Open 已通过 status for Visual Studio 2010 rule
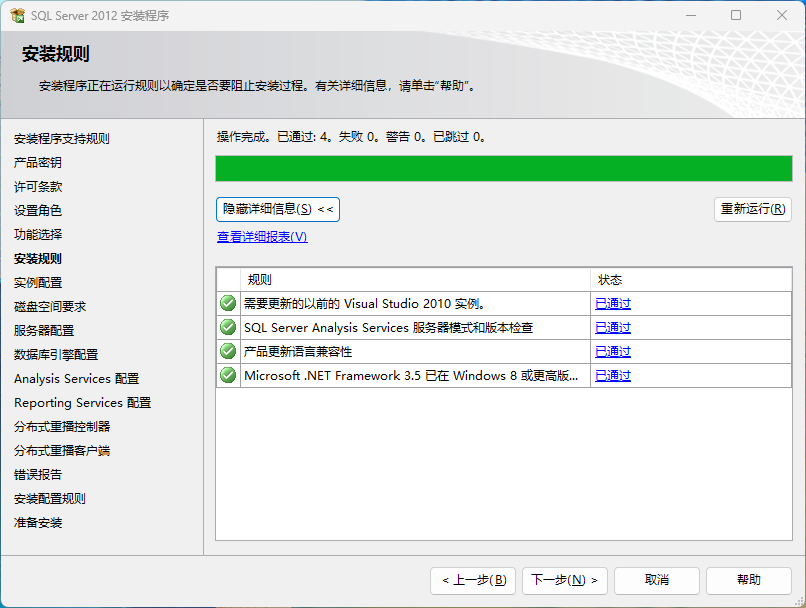This screenshot has width=806, height=608. [x=613, y=304]
